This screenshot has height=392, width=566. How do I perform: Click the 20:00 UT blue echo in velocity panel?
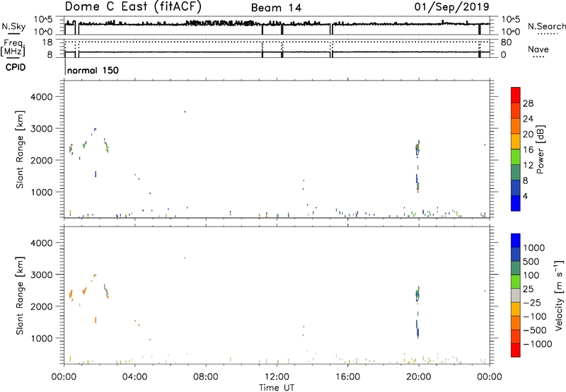[x=417, y=329]
